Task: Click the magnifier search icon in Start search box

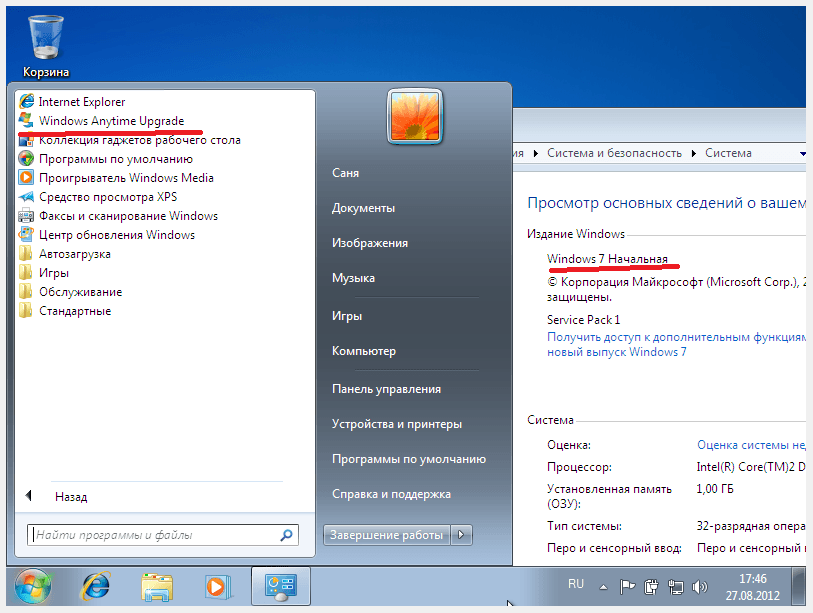Action: click(x=286, y=535)
